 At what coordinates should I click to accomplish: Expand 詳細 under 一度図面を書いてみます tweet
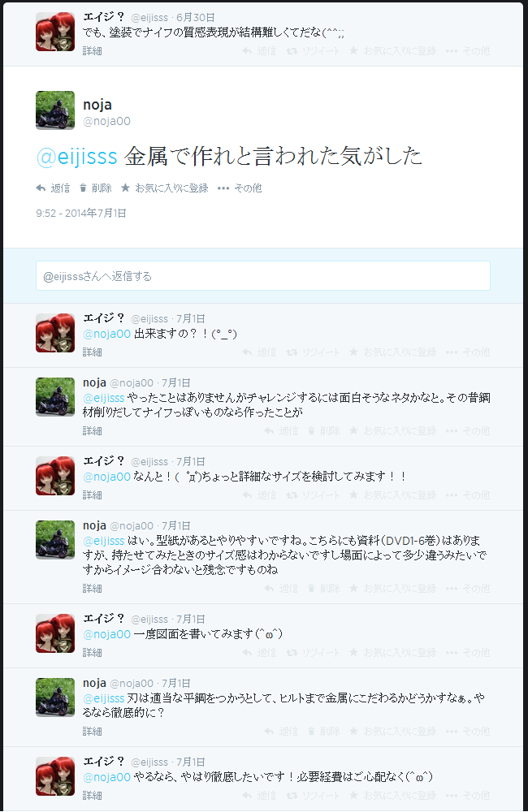[93, 653]
